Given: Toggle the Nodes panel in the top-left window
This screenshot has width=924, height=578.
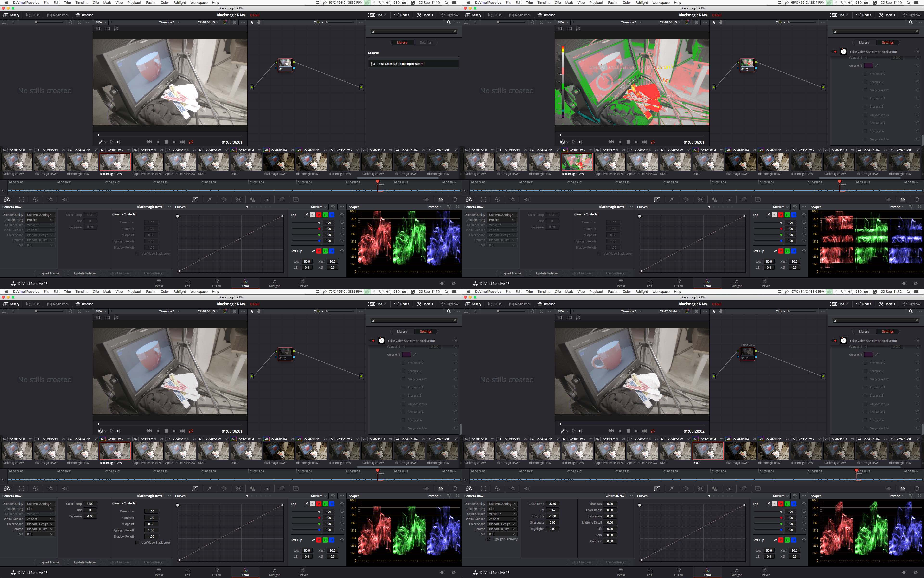Looking at the screenshot, I should pyautogui.click(x=402, y=15).
